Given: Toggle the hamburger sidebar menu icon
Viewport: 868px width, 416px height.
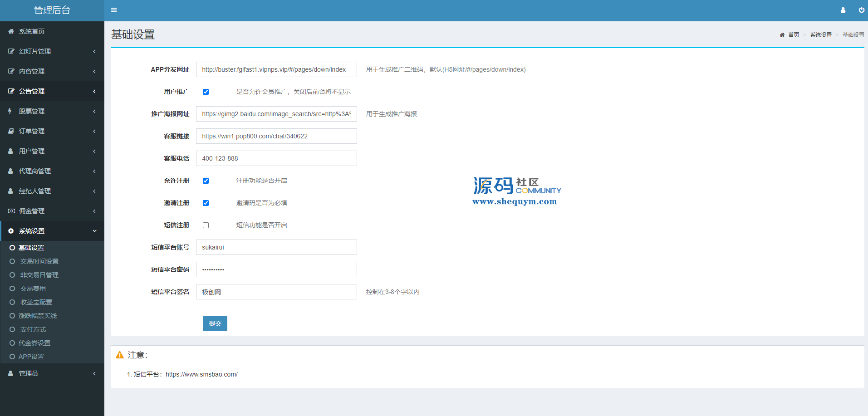Looking at the screenshot, I should pos(114,10).
